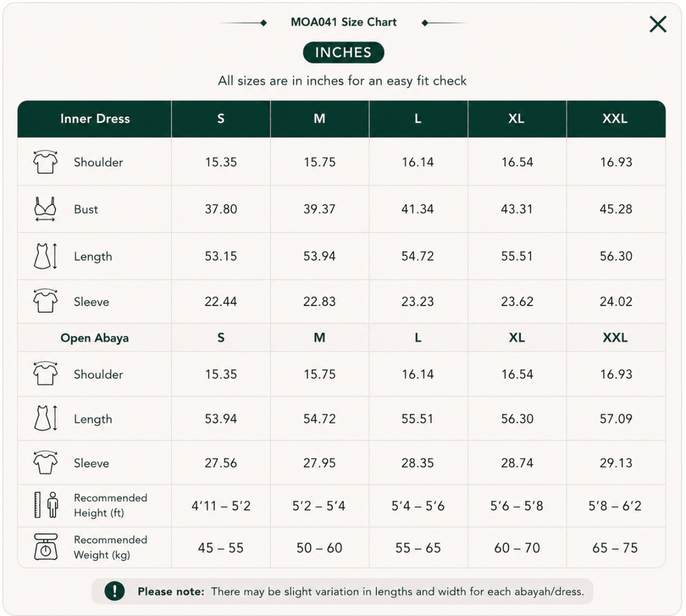Click the M size header in the Open Abaya row
686x616 pixels.
[320, 338]
